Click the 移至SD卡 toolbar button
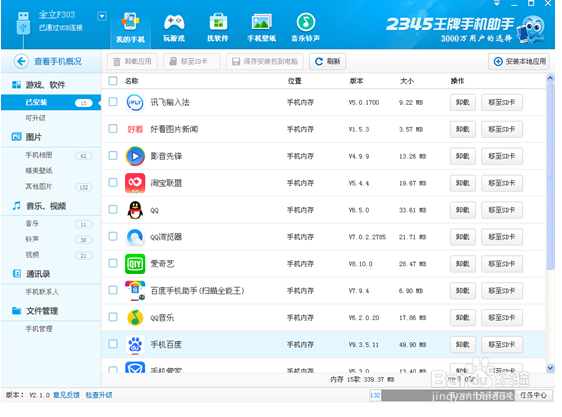Viewport: 562px width, 417px height. (x=192, y=62)
